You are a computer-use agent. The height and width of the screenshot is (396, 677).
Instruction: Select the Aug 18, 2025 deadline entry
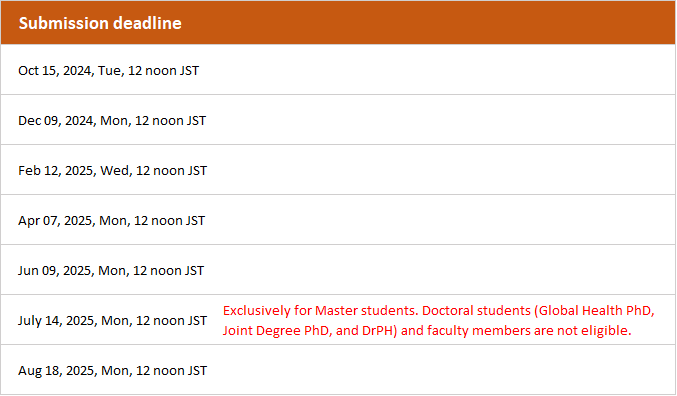click(112, 371)
